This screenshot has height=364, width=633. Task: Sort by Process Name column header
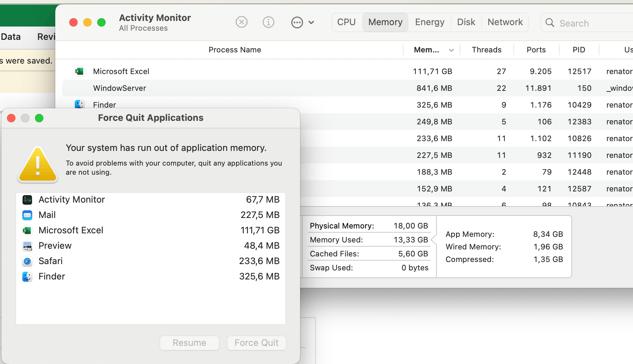(235, 50)
